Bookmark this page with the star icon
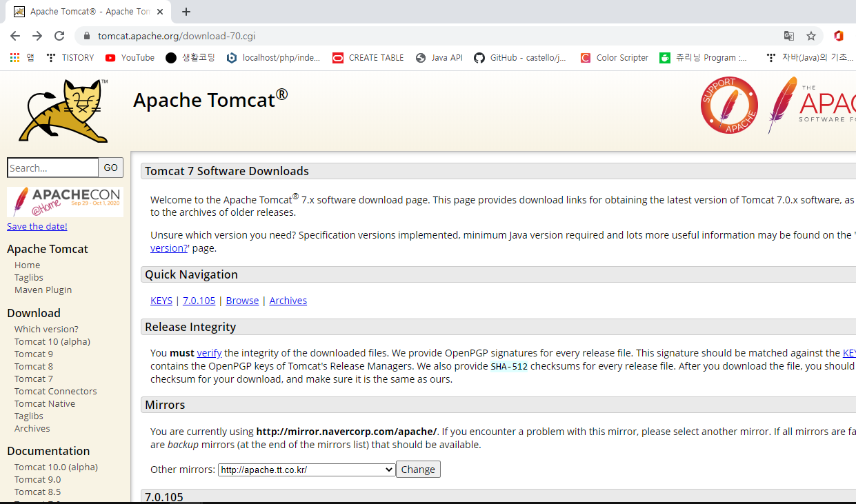 click(x=811, y=36)
